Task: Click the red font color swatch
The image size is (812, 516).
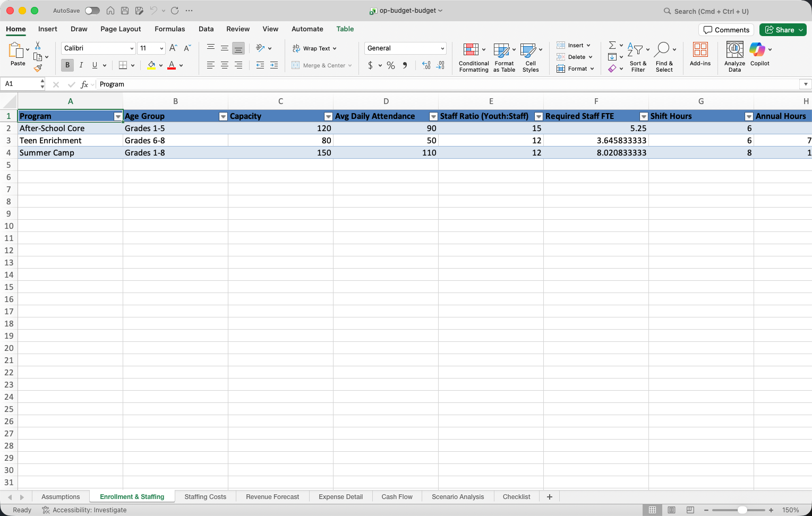Action: 172,65
